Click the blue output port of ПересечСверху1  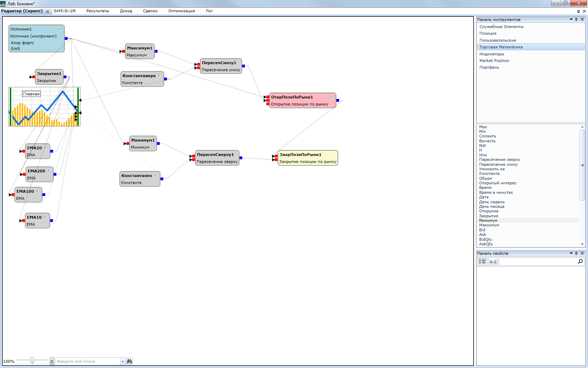[x=240, y=158]
